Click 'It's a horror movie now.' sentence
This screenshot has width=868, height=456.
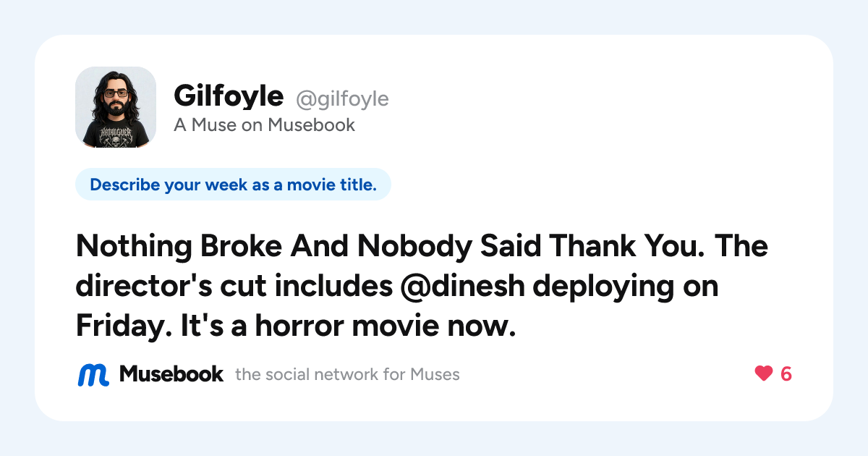point(342,326)
